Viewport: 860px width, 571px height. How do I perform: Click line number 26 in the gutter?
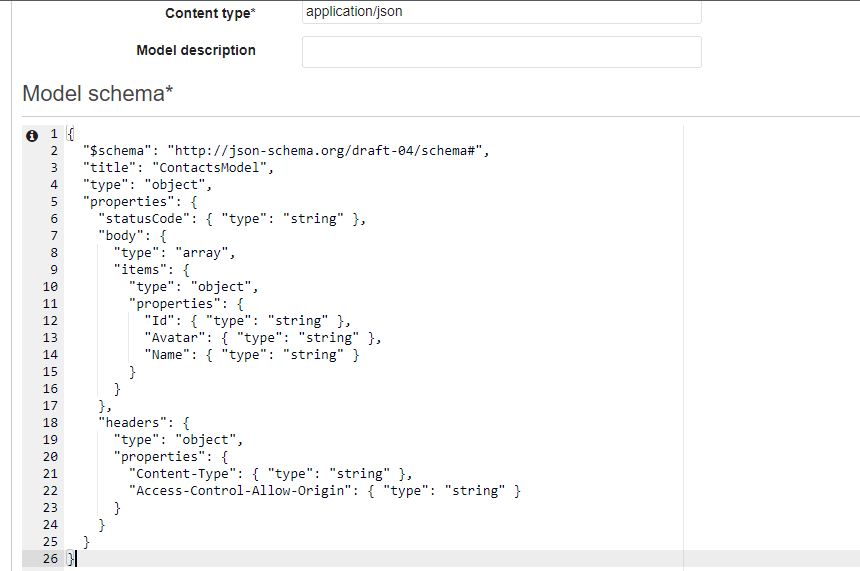50,559
